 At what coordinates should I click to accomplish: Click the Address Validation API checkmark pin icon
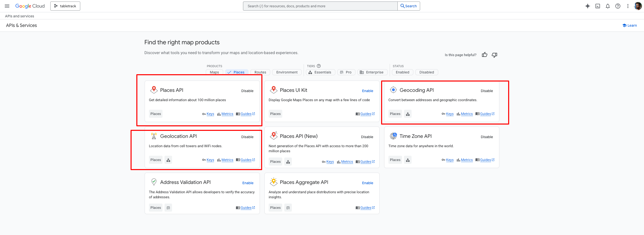pos(154,182)
